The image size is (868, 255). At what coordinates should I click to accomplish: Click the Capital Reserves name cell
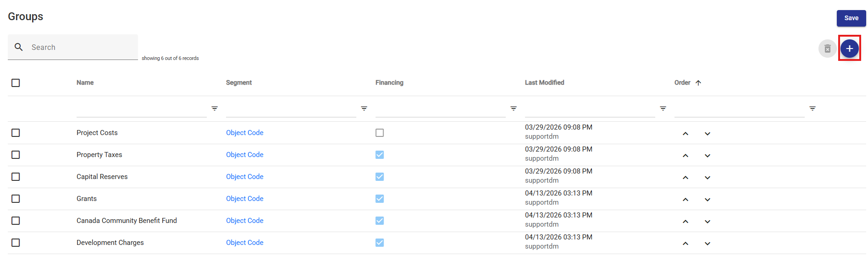point(102,177)
